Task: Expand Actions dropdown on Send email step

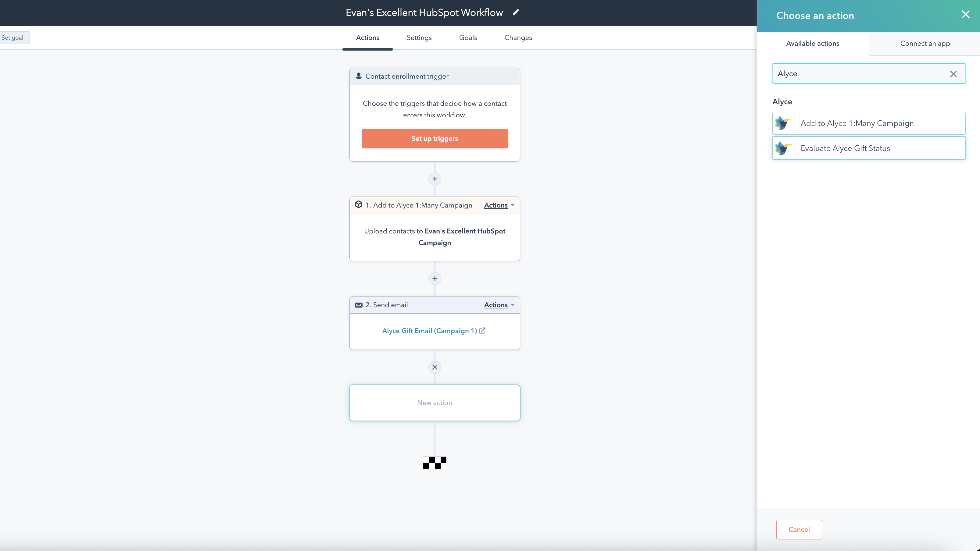Action: coord(499,305)
